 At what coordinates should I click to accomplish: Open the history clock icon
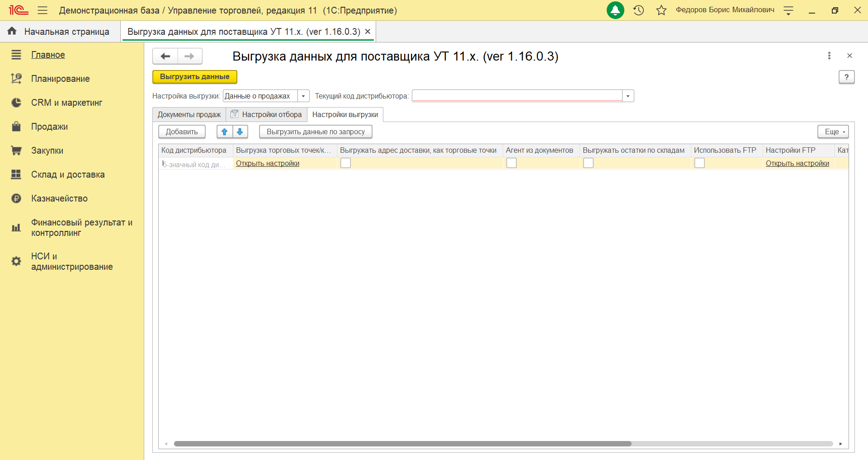638,10
